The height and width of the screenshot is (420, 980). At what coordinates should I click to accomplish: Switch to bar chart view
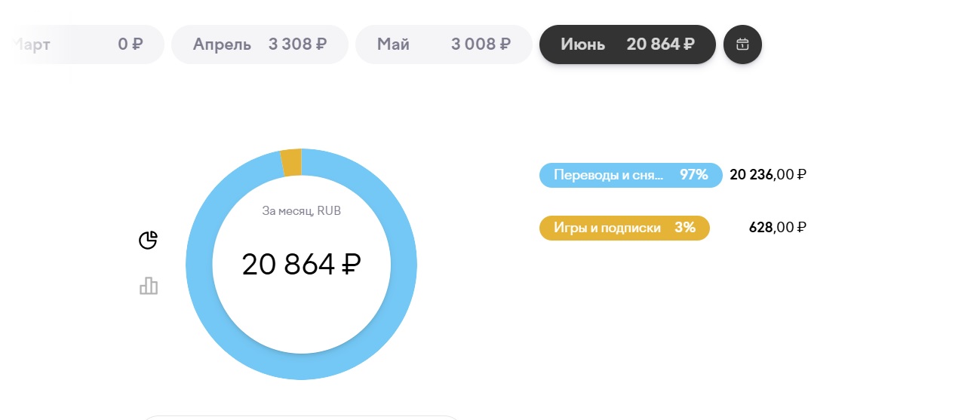149,286
